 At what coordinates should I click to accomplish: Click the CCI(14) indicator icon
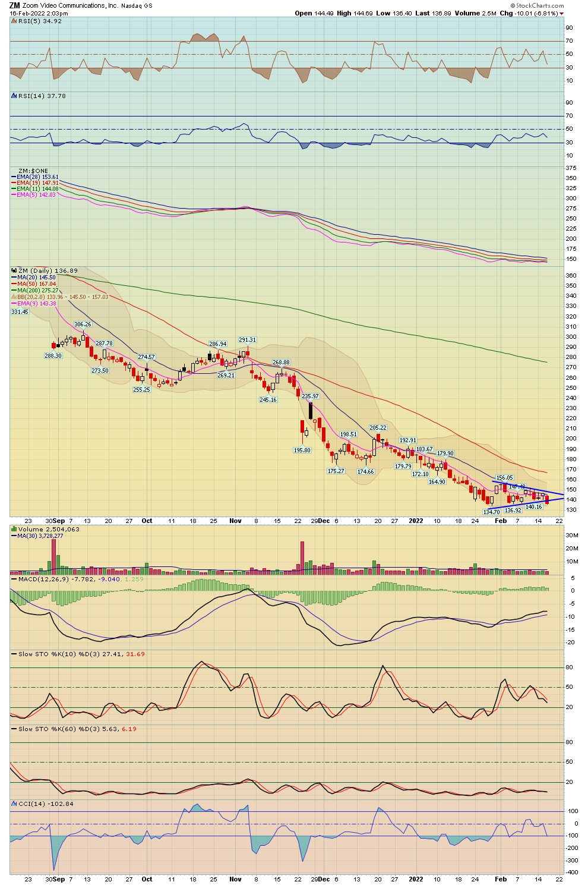tap(14, 804)
